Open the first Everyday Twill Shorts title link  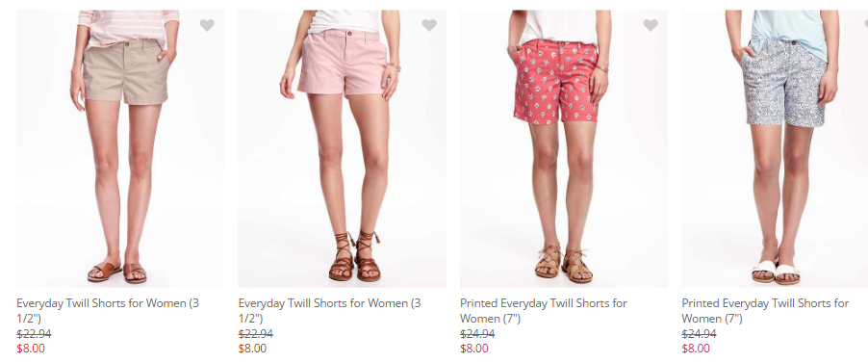click(108, 311)
